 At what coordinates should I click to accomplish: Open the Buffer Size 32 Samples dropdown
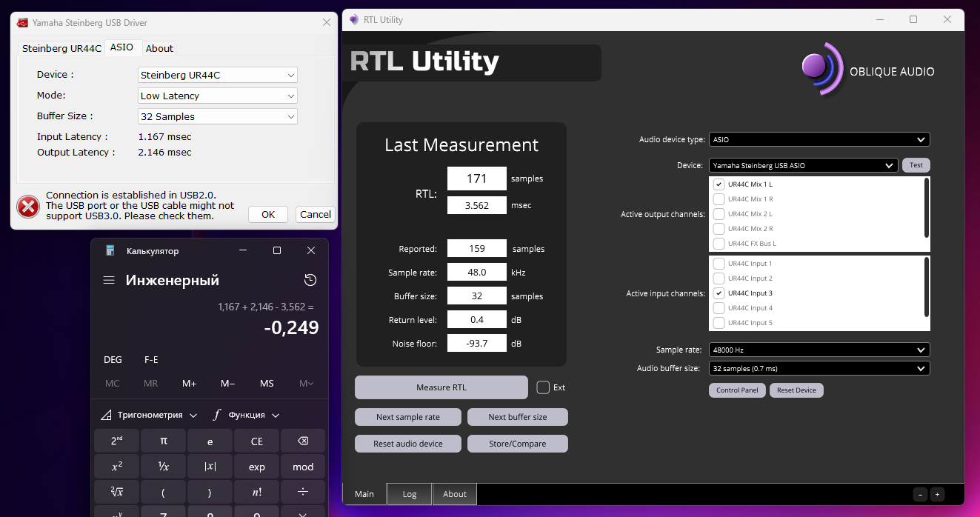[218, 116]
